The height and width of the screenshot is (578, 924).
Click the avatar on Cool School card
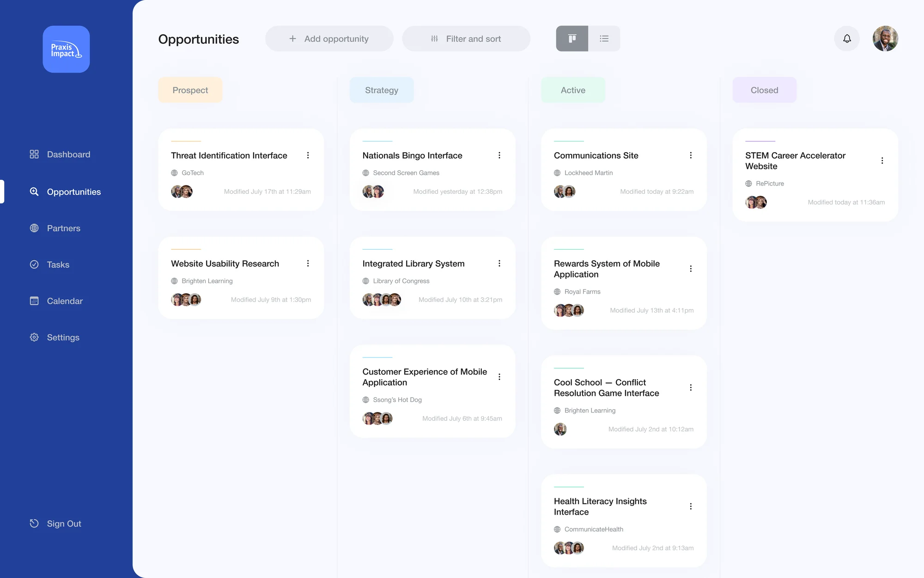[560, 429]
